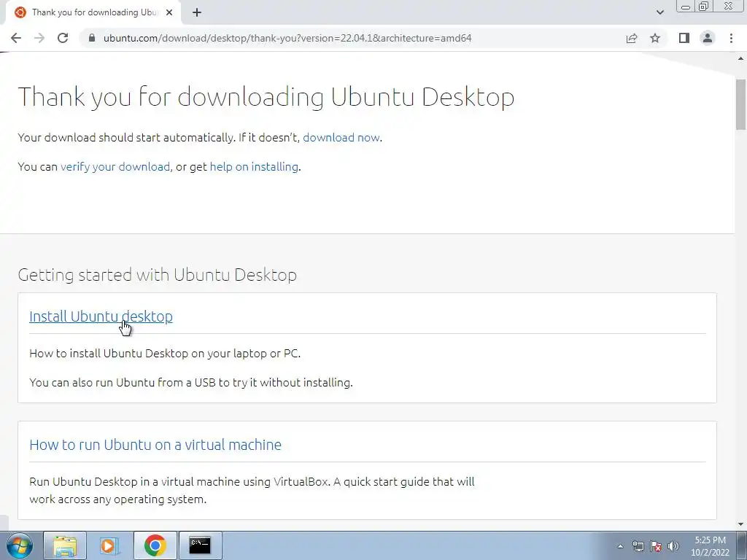The width and height of the screenshot is (747, 560).
Task: Close the Thank you for downloading tab
Action: (x=169, y=12)
